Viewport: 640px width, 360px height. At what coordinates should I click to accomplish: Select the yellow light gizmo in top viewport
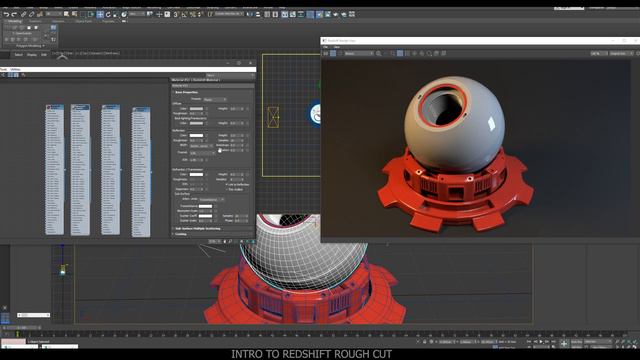click(x=273, y=117)
